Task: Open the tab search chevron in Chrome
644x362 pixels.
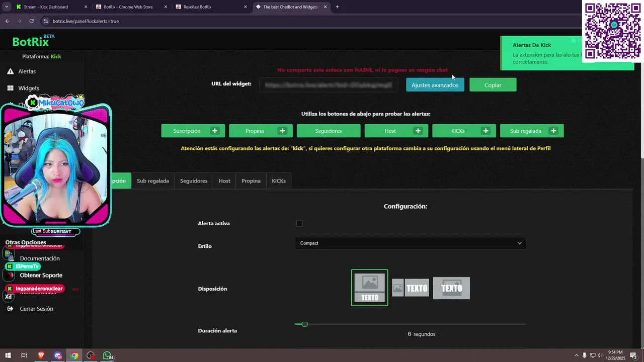Action: 7,7
